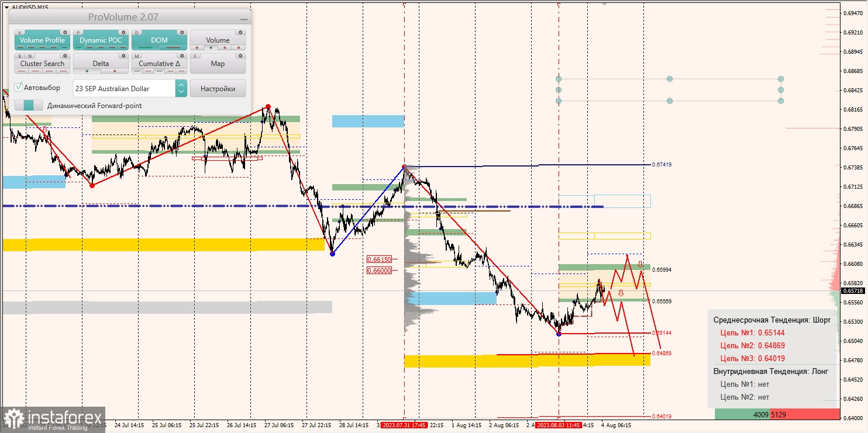This screenshot has height=433, width=868.
Task: Click the 0.65994 level label on chart
Action: pyautogui.click(x=662, y=270)
